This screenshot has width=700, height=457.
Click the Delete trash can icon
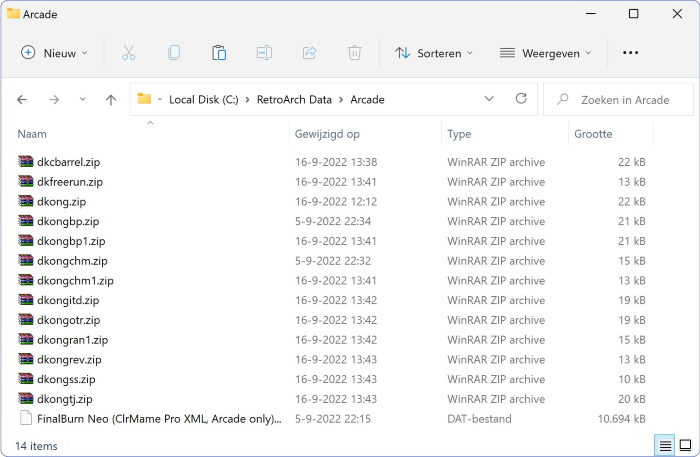(x=354, y=53)
